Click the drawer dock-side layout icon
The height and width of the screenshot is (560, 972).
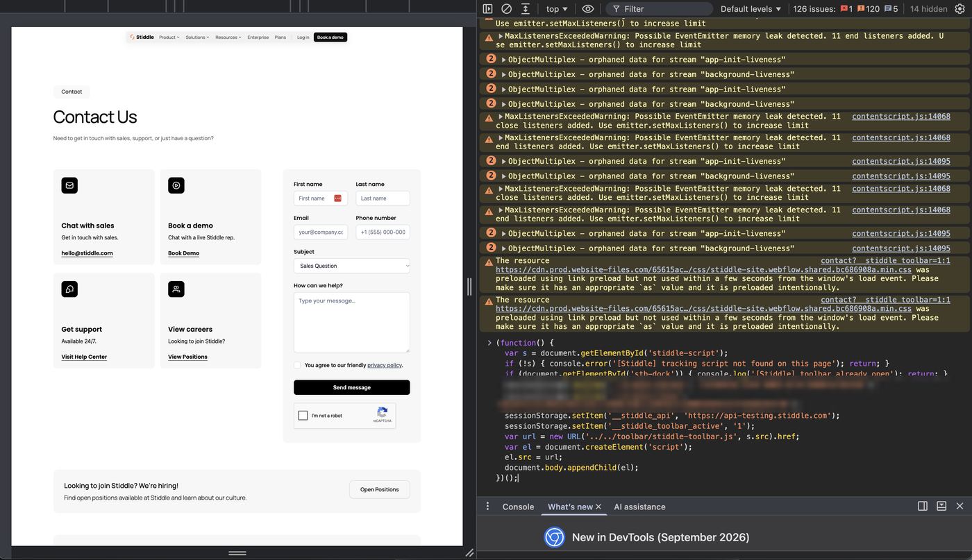pyautogui.click(x=923, y=506)
